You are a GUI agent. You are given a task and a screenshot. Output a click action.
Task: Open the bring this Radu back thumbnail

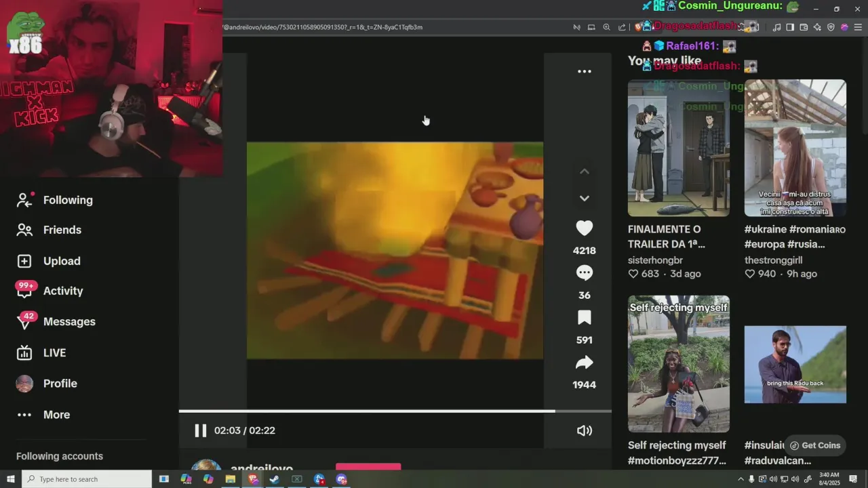click(x=795, y=365)
